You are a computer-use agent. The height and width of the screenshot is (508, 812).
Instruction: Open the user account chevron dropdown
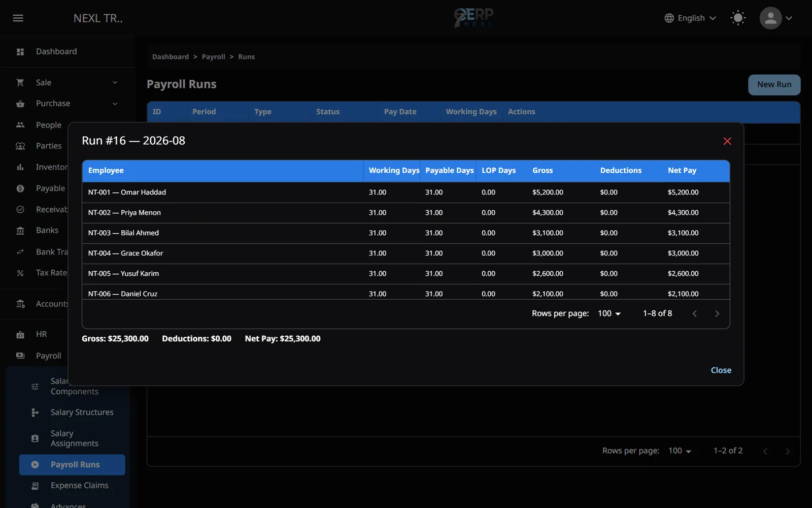(x=789, y=18)
